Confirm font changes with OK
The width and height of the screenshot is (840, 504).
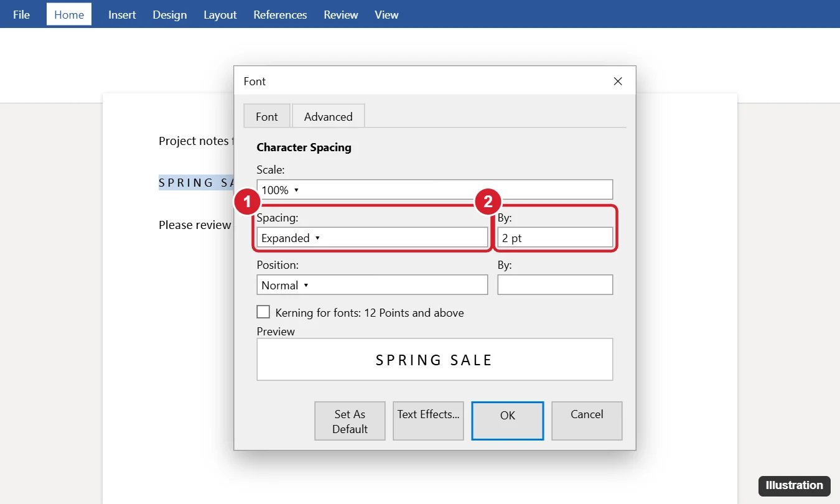point(508,421)
